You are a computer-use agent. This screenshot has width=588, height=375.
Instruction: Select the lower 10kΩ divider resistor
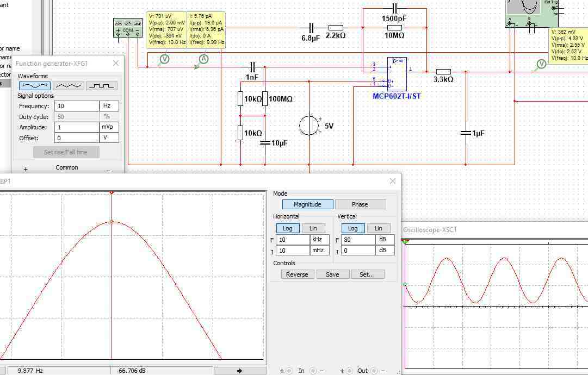(240, 133)
